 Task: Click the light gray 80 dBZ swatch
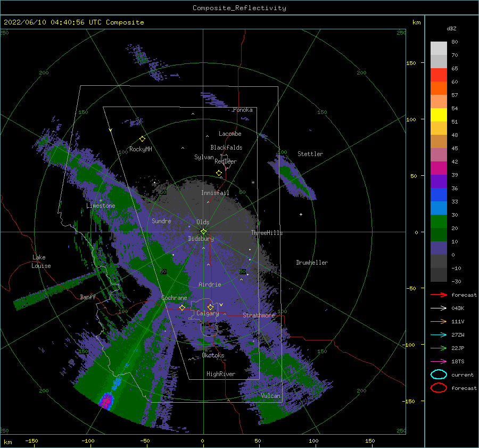[439, 48]
